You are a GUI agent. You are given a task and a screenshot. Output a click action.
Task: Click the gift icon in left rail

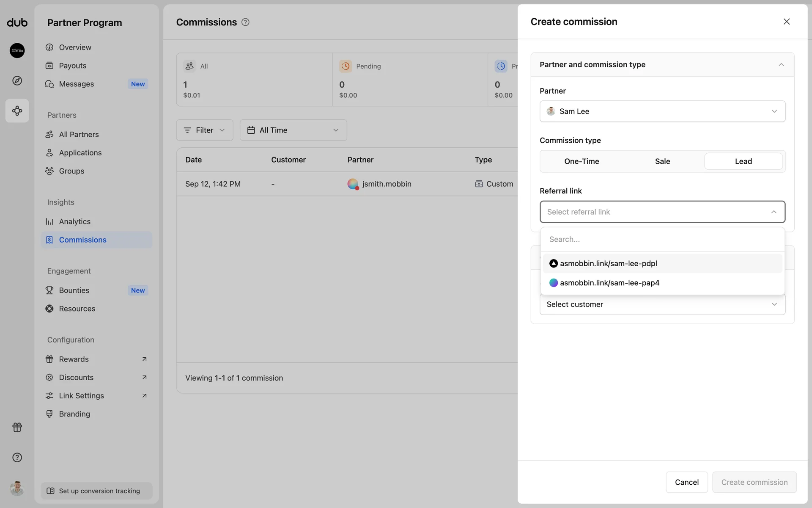(17, 427)
